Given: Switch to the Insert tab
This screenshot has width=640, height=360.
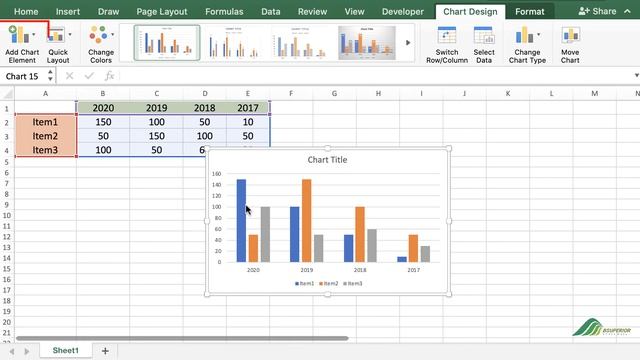Looking at the screenshot, I should 68,11.
